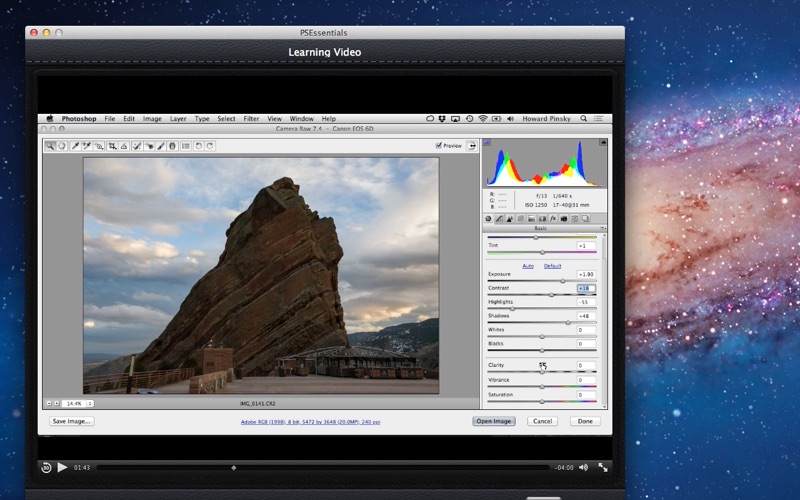The width and height of the screenshot is (800, 500).
Task: Open the Image menu
Action: pos(152,118)
